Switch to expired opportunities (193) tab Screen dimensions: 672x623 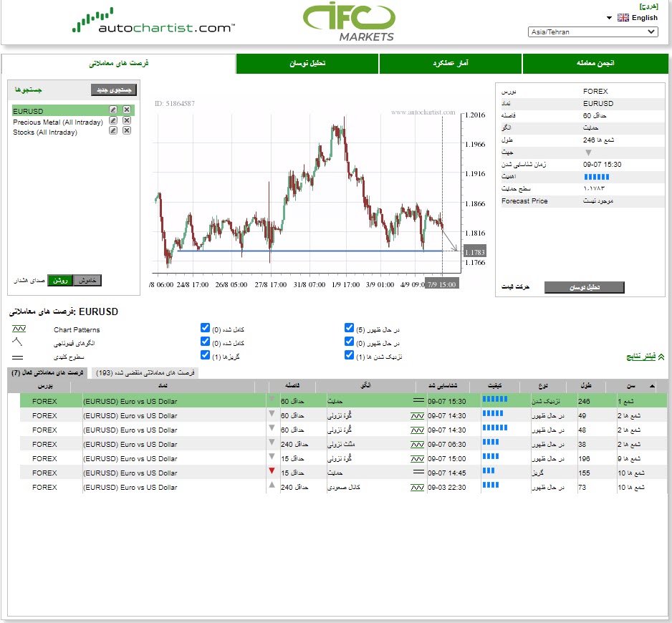coord(145,373)
